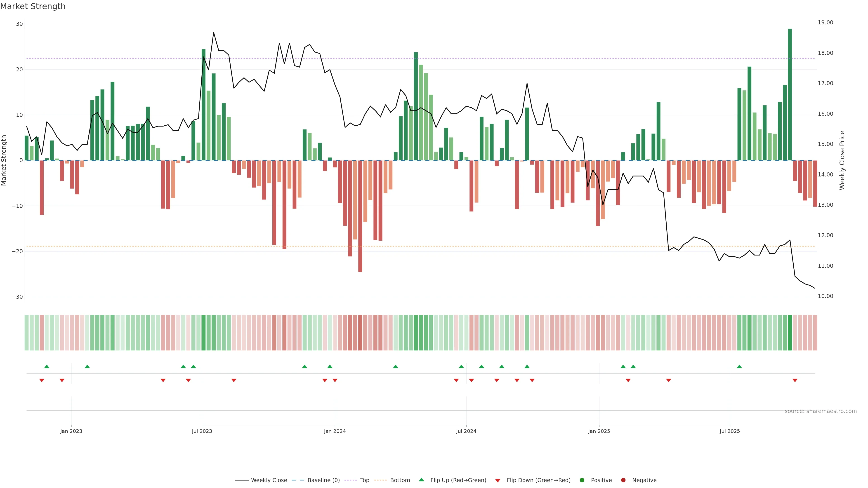The image size is (868, 488).
Task: Click the rightmost red flip-down triangle marker
Action: tap(795, 380)
